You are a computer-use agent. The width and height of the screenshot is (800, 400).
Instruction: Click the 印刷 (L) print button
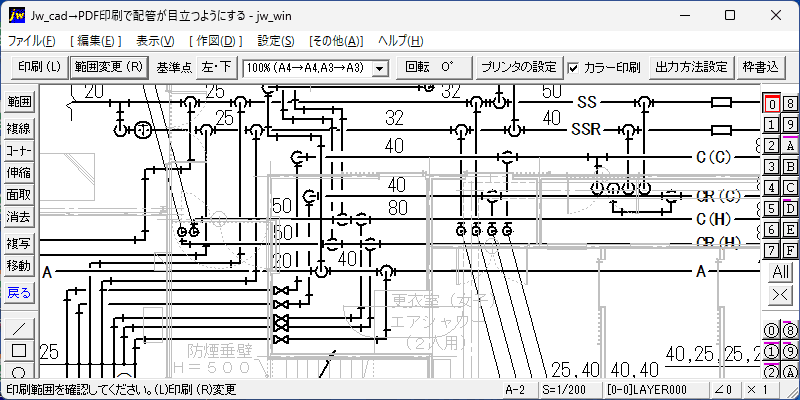pos(39,67)
